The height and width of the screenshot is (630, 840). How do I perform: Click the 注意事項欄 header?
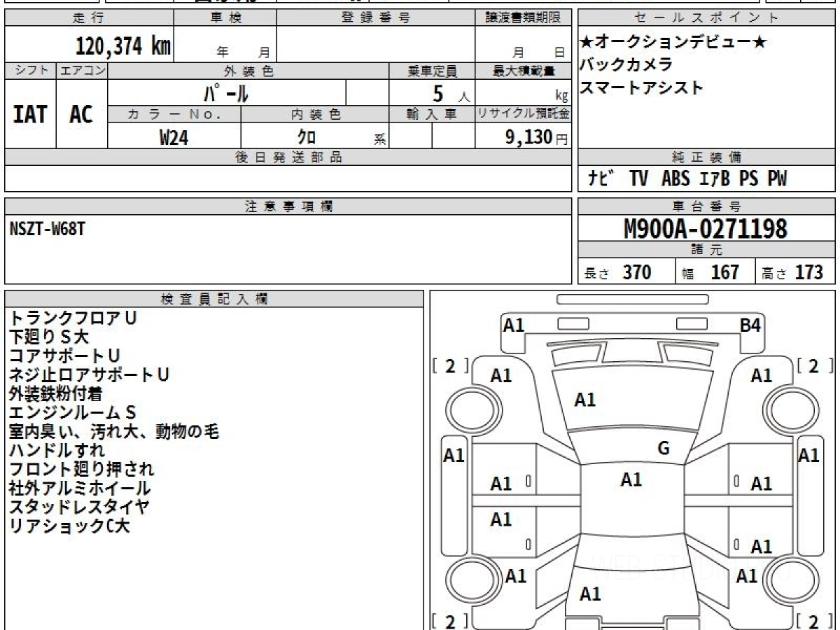point(288,206)
